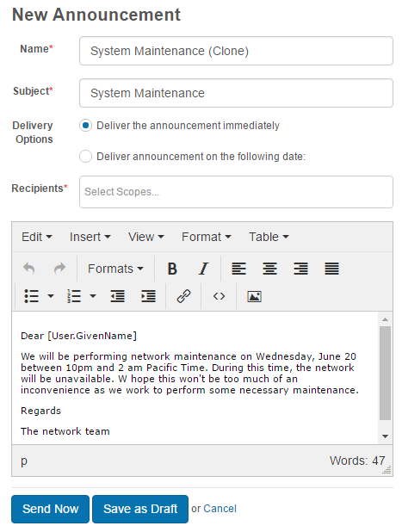402x532 pixels.
Task: Align text to center
Action: point(269,269)
